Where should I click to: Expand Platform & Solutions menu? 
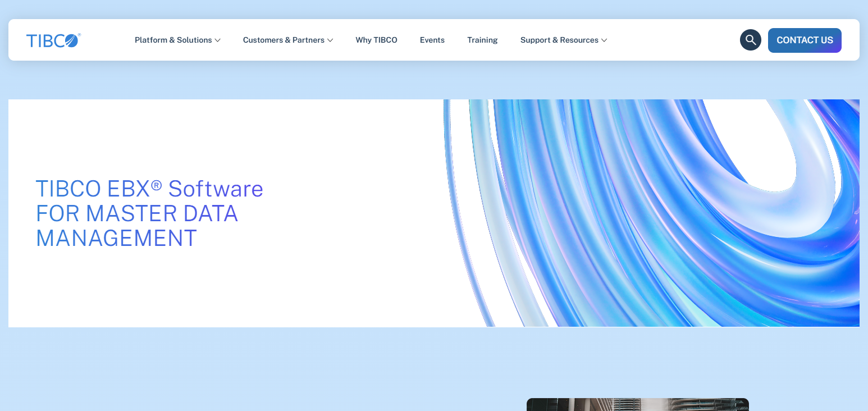177,40
